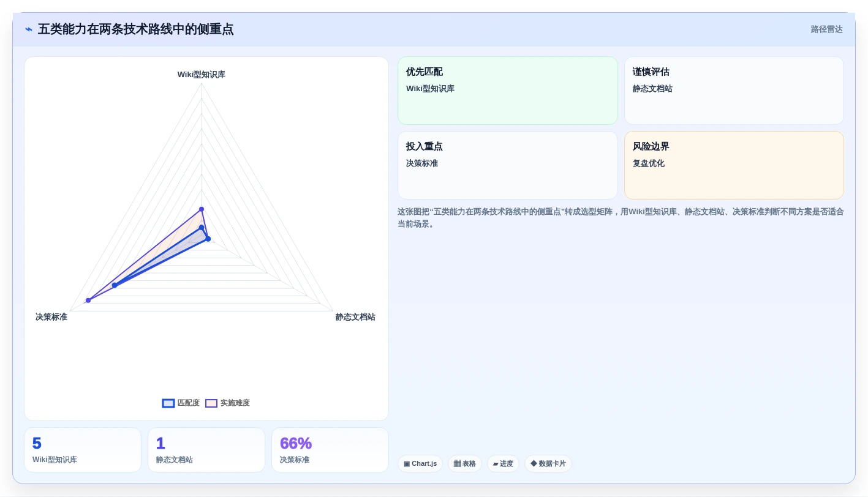Viewport: 868px width, 497px height.
Task: Click the 静态文档站 radar axis label
Action: 355,317
